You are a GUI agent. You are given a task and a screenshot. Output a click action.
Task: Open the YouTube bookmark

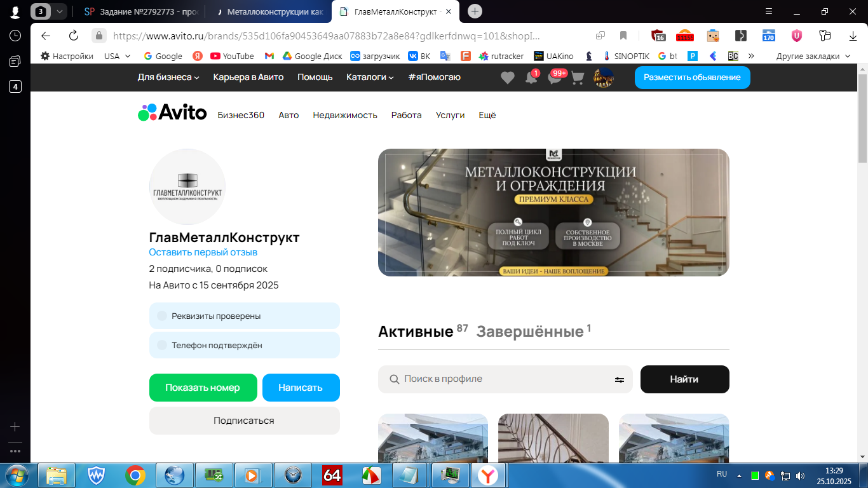232,56
